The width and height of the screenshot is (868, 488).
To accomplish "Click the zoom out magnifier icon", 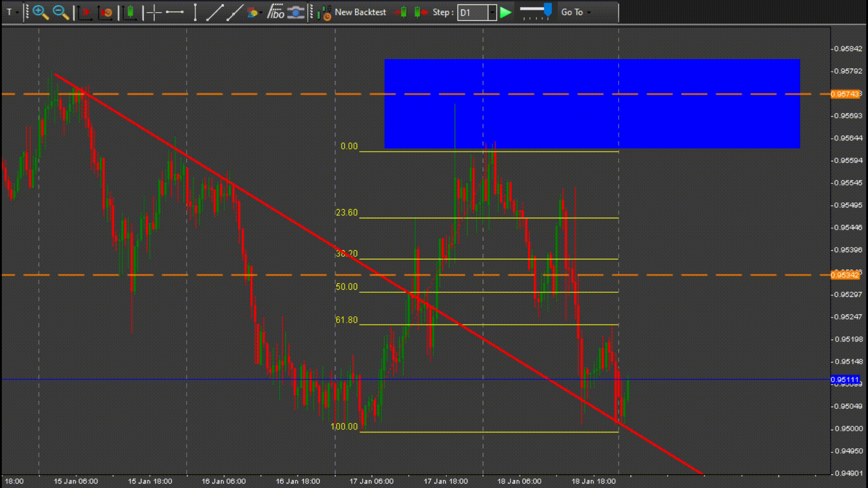I will click(61, 12).
